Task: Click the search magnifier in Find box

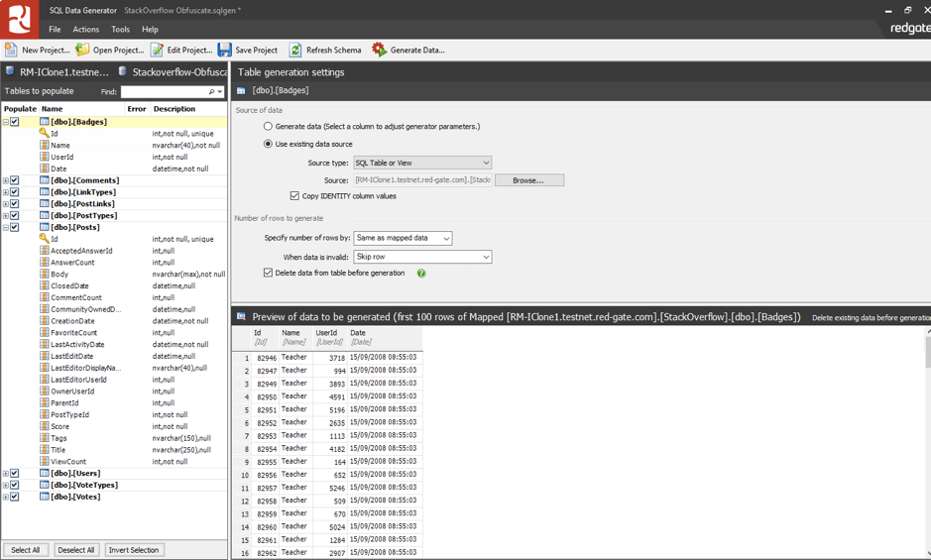Action: point(211,92)
